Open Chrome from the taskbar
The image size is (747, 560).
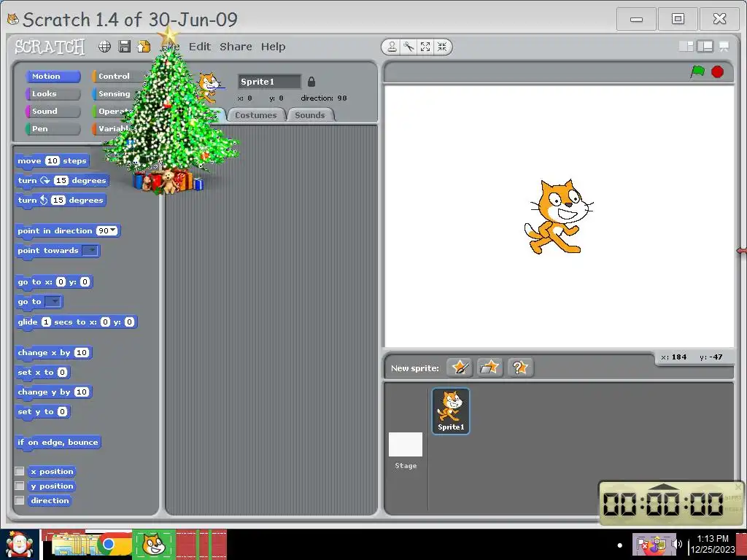[x=109, y=545]
